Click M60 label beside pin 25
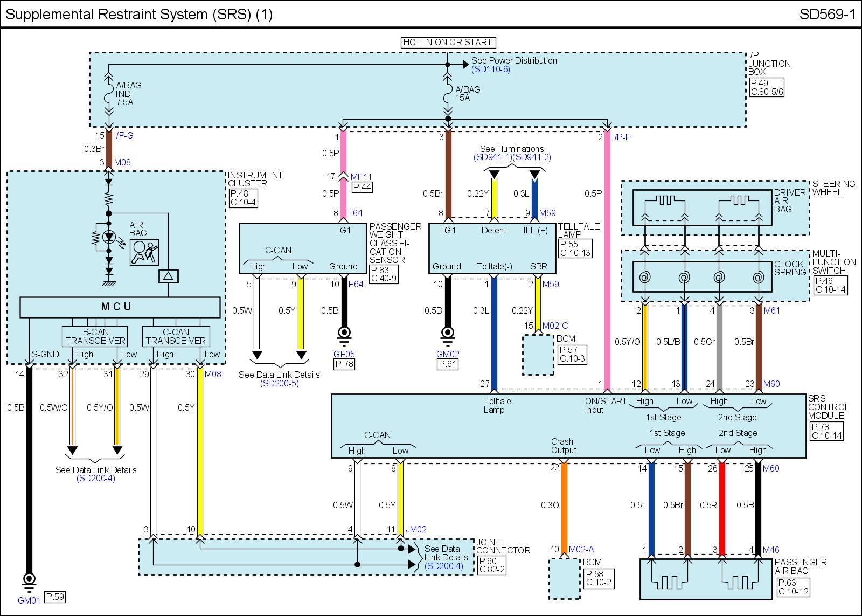This screenshot has height=616, width=862. [771, 468]
